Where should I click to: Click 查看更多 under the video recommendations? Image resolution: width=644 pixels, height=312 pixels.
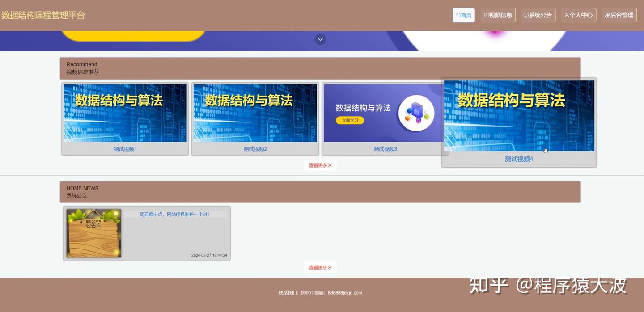[320, 164]
